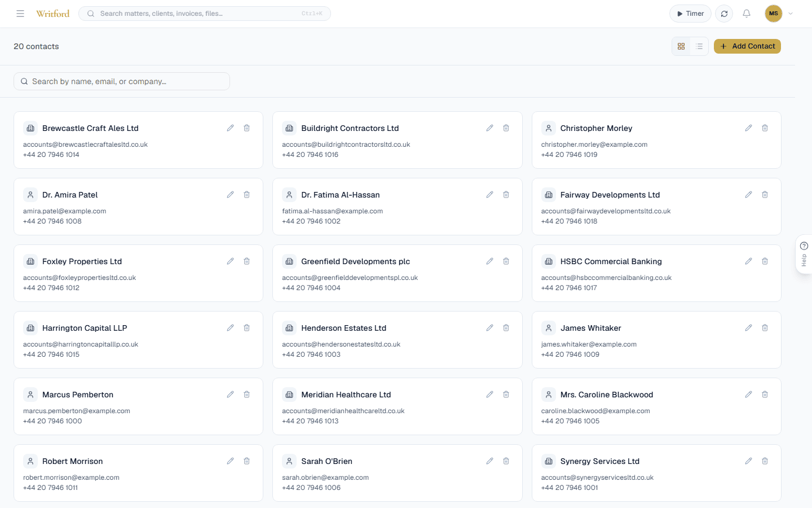Screen dimensions: 812x508
Task: Expand the user account menu chevron
Action: tap(791, 14)
